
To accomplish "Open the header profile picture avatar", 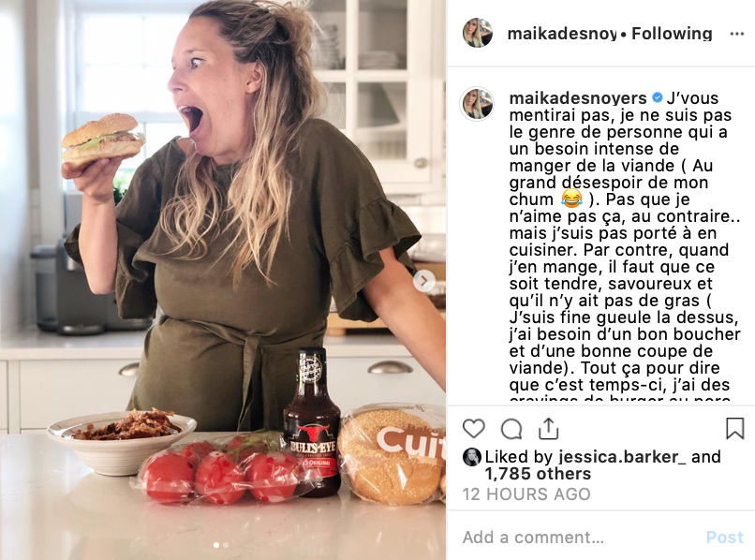I will tap(477, 33).
